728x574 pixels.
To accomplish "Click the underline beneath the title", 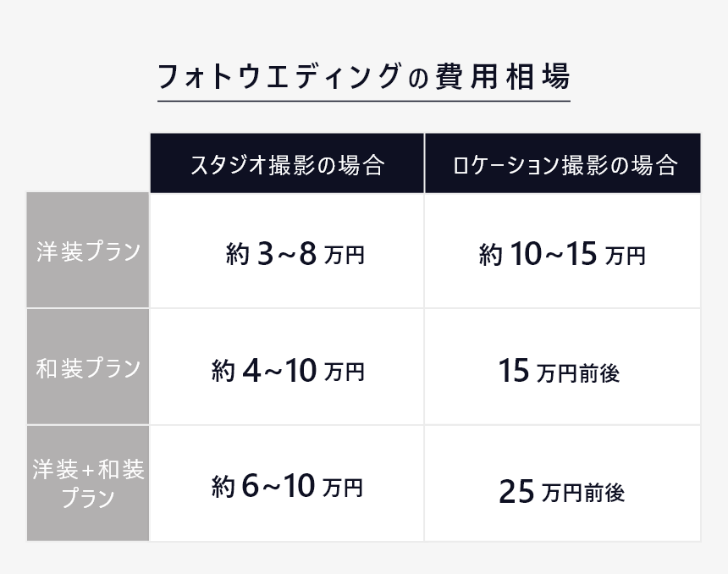I will point(363,101).
